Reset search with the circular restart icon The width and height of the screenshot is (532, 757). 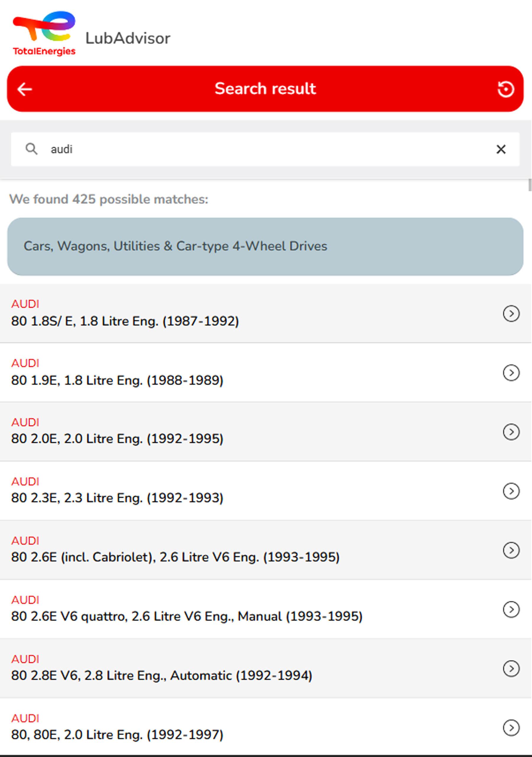[x=506, y=89]
